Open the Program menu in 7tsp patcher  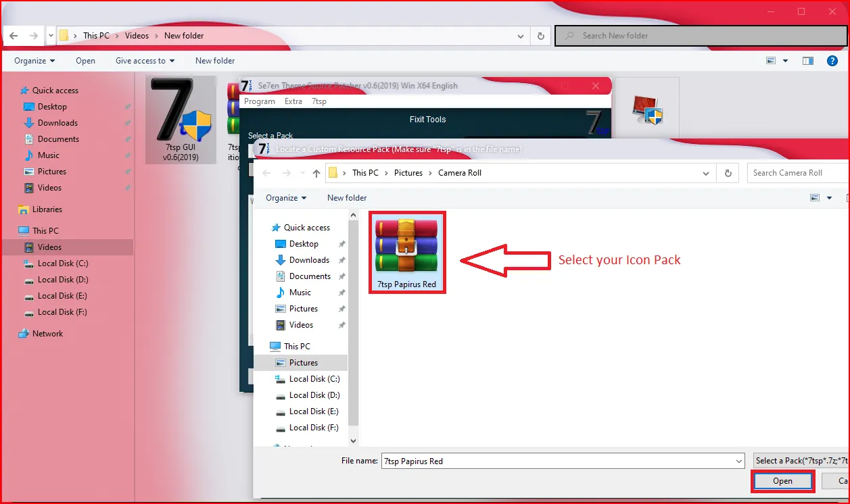pyautogui.click(x=260, y=101)
